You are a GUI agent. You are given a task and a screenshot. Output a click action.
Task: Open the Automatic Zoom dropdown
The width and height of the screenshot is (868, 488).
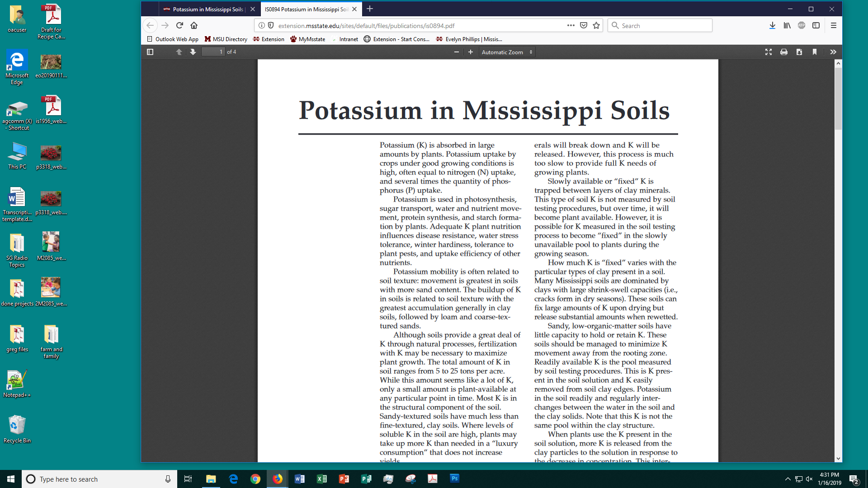coord(507,52)
